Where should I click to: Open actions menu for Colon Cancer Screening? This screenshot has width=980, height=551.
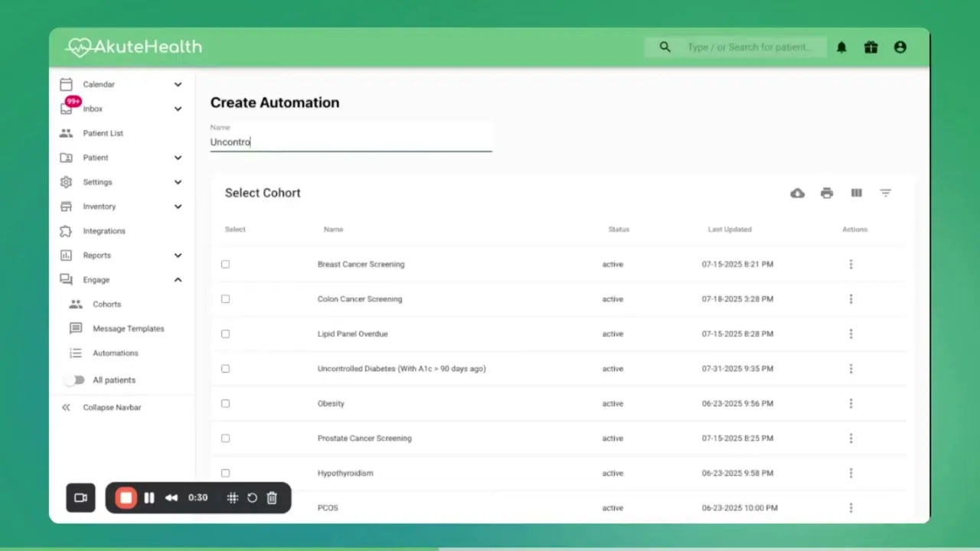click(x=851, y=299)
